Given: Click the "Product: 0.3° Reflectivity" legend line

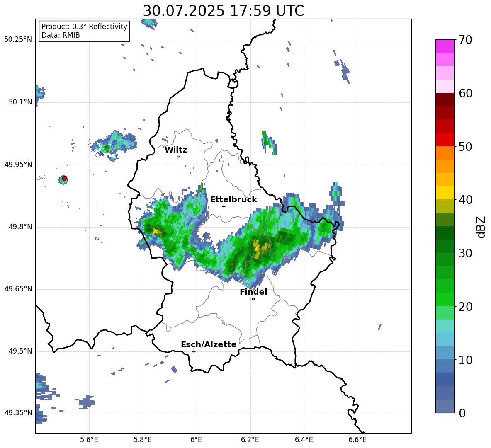Looking at the screenshot, I should click(x=84, y=27).
